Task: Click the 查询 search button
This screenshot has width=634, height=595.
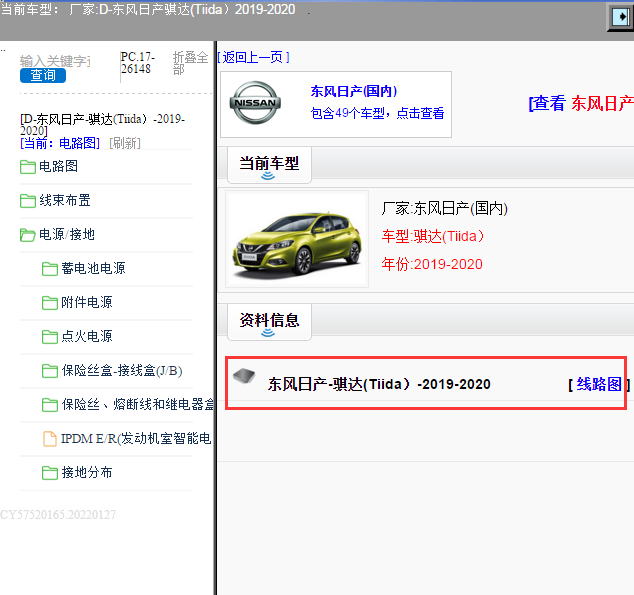Action: pos(43,76)
